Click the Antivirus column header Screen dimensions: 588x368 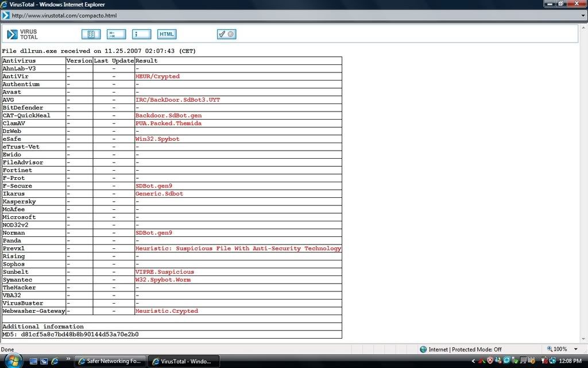tap(19, 60)
